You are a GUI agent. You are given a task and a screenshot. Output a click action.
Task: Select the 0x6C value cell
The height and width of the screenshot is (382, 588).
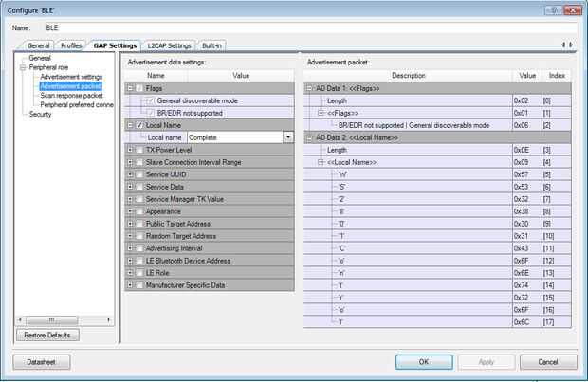coord(526,322)
